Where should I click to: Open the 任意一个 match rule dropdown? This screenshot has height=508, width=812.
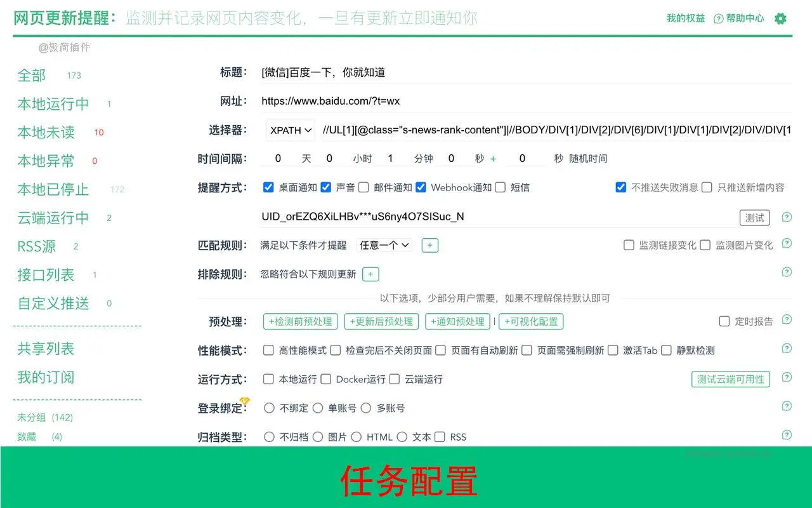384,244
